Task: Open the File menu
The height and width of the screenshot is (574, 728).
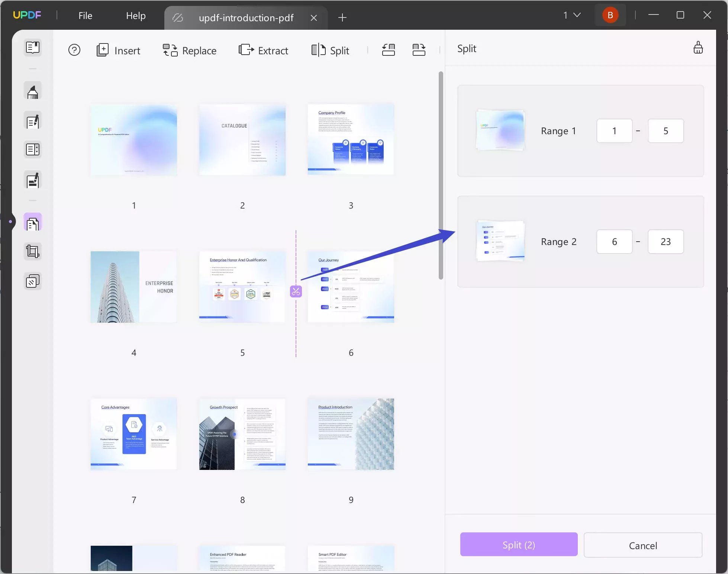Action: click(85, 16)
